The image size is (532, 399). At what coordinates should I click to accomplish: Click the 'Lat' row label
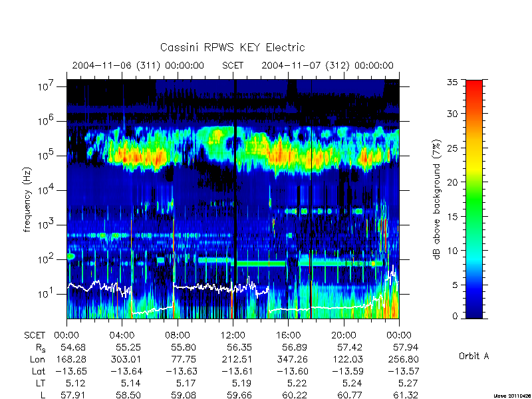click(x=39, y=371)
